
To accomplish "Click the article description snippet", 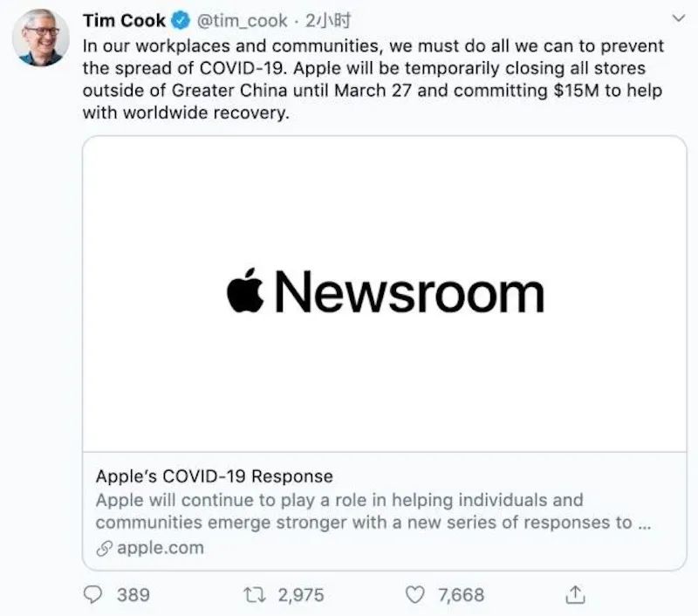I will 351,511.
